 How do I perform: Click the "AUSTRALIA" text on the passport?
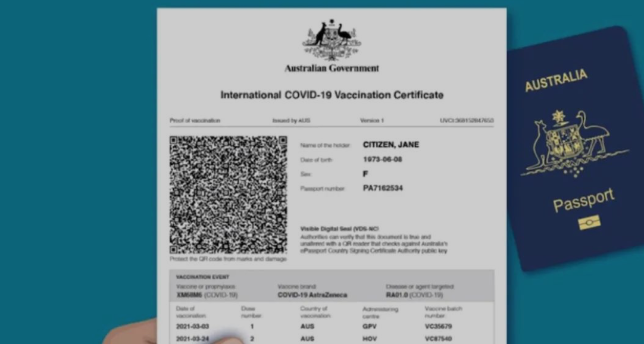[556, 80]
